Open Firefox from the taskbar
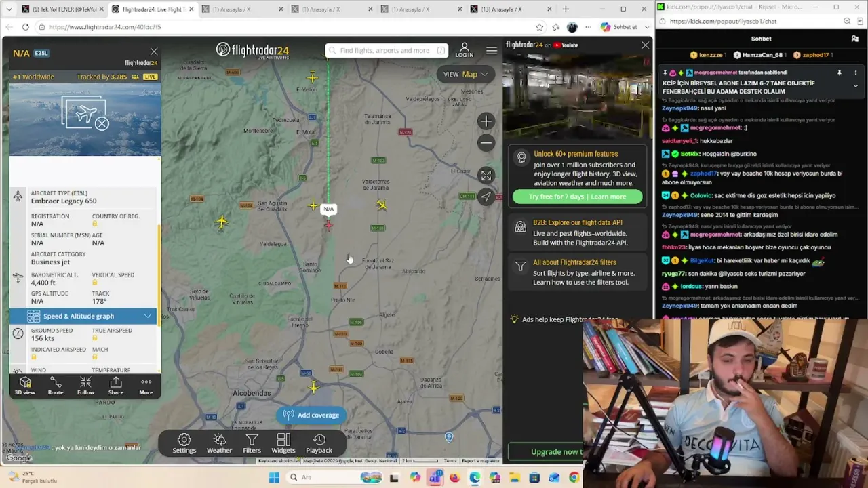The image size is (868, 488). click(x=454, y=478)
